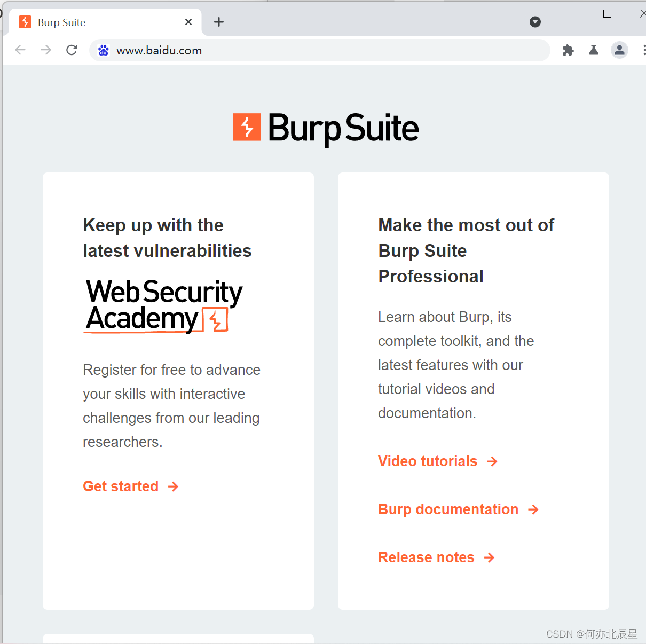Minimize the browser window
Screen dimensions: 646x644
pos(571,13)
